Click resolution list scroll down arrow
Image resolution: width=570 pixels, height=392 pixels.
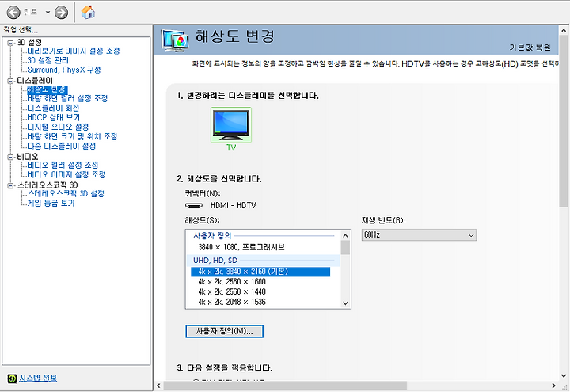345,303
